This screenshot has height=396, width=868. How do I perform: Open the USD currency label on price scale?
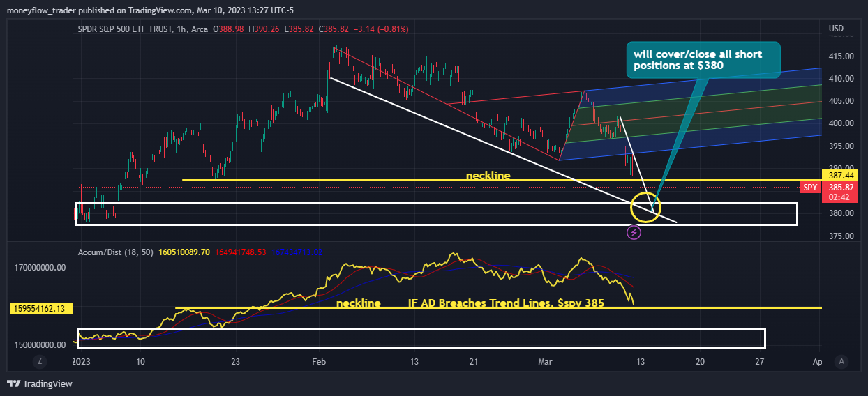click(x=836, y=29)
